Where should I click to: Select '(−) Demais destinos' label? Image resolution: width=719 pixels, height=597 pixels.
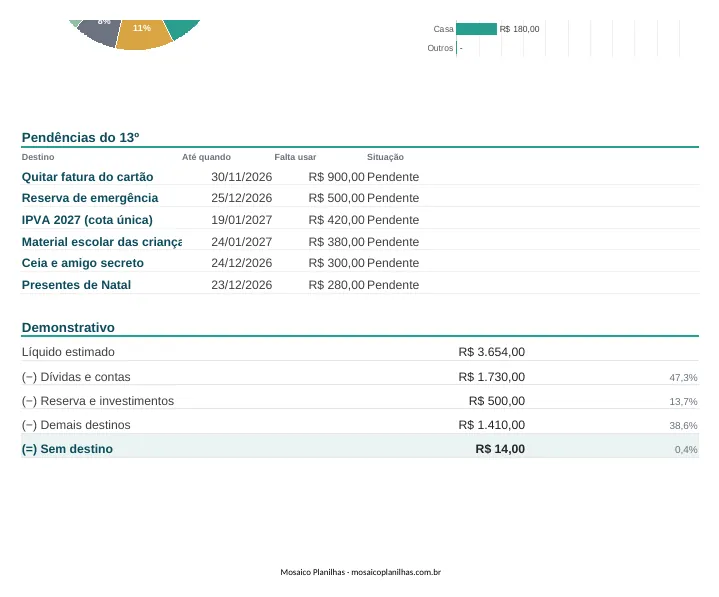[x=76, y=425]
